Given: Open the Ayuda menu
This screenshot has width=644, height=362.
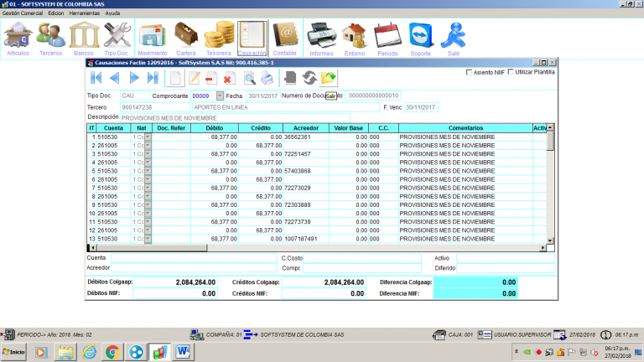Looking at the screenshot, I should tap(112, 13).
